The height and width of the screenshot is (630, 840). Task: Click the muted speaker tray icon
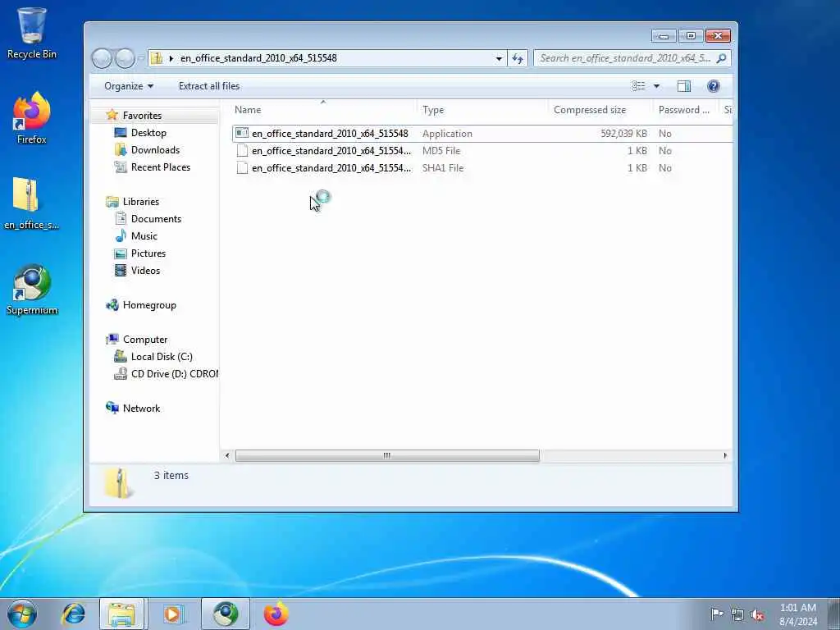(x=757, y=614)
